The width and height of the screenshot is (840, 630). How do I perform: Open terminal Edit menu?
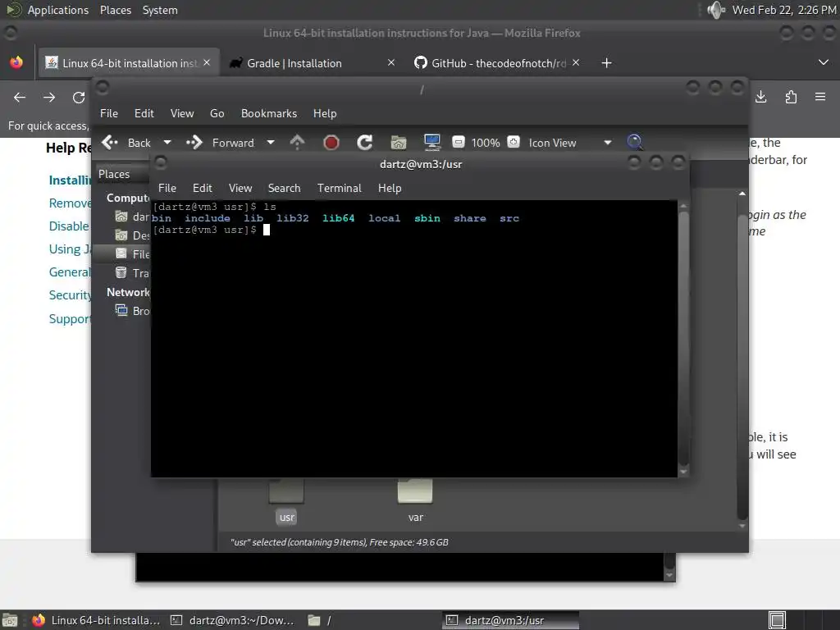coord(203,188)
